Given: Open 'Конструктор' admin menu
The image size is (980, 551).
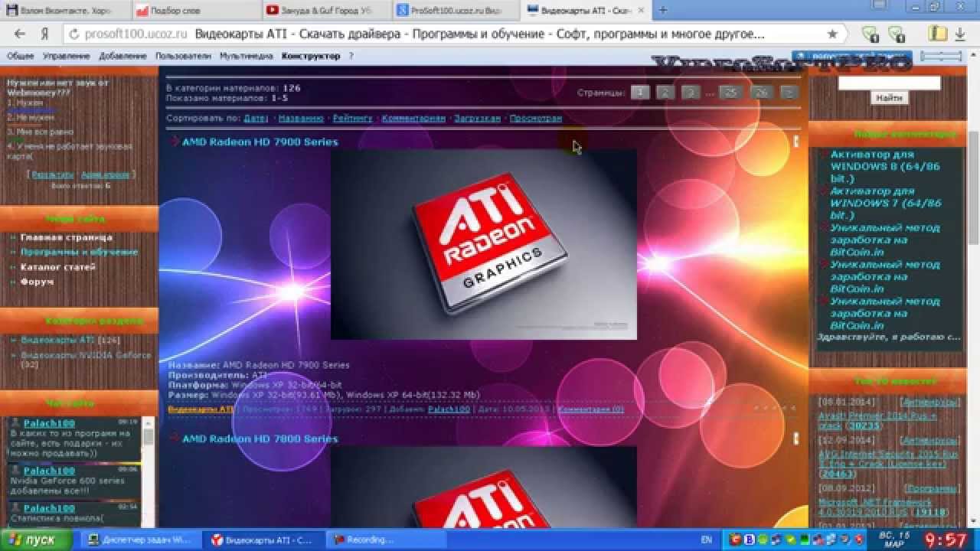Looking at the screenshot, I should click(x=311, y=56).
